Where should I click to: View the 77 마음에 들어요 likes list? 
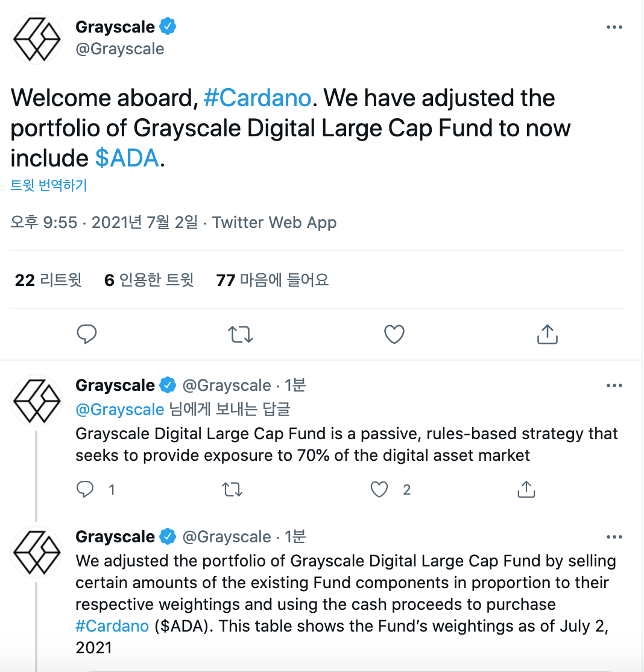[272, 280]
